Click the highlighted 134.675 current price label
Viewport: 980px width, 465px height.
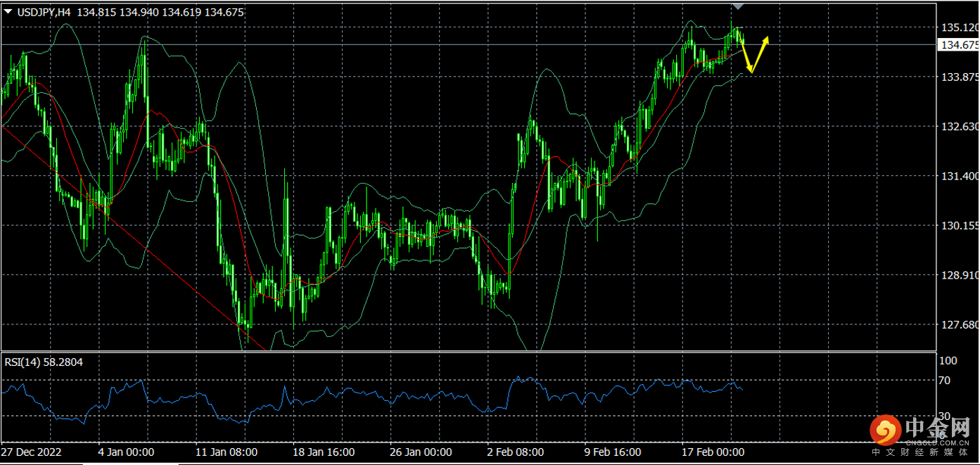959,45
